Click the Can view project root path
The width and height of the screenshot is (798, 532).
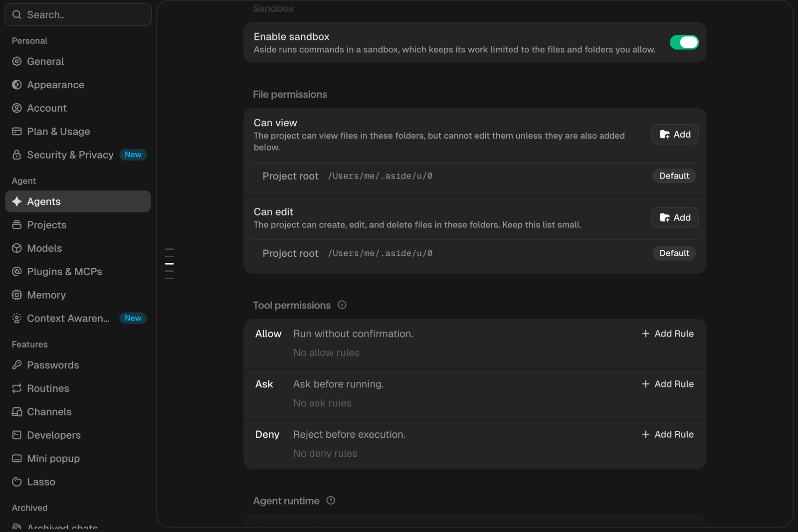pyautogui.click(x=380, y=176)
